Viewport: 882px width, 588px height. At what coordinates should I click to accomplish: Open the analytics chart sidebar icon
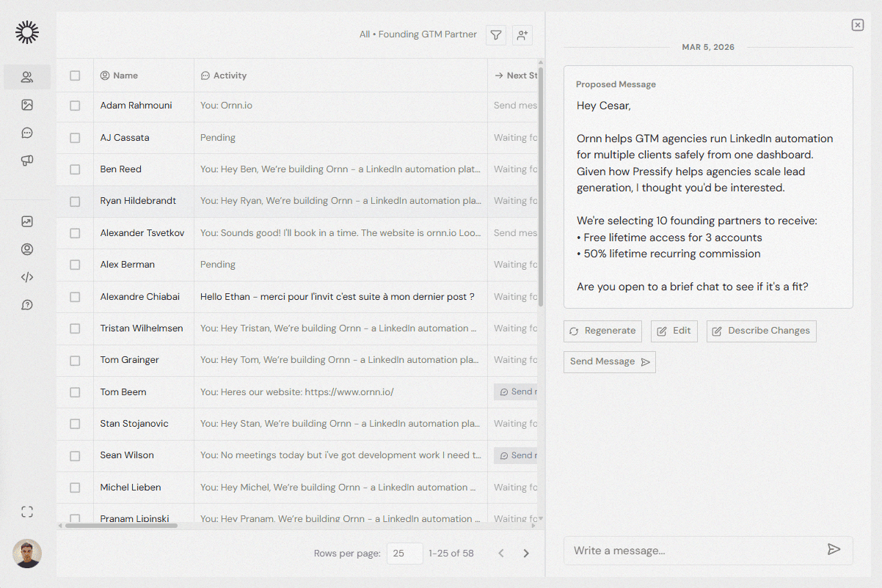pyautogui.click(x=27, y=221)
